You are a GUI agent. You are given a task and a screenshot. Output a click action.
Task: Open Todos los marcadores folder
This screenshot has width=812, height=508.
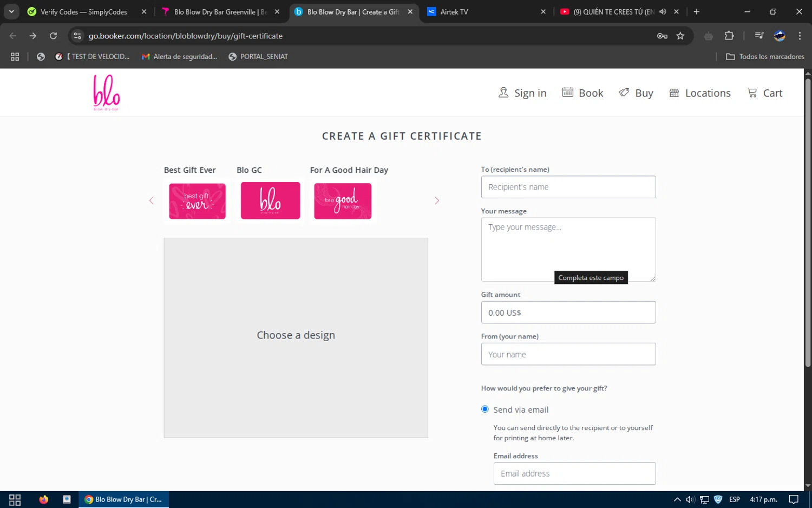[x=765, y=56]
